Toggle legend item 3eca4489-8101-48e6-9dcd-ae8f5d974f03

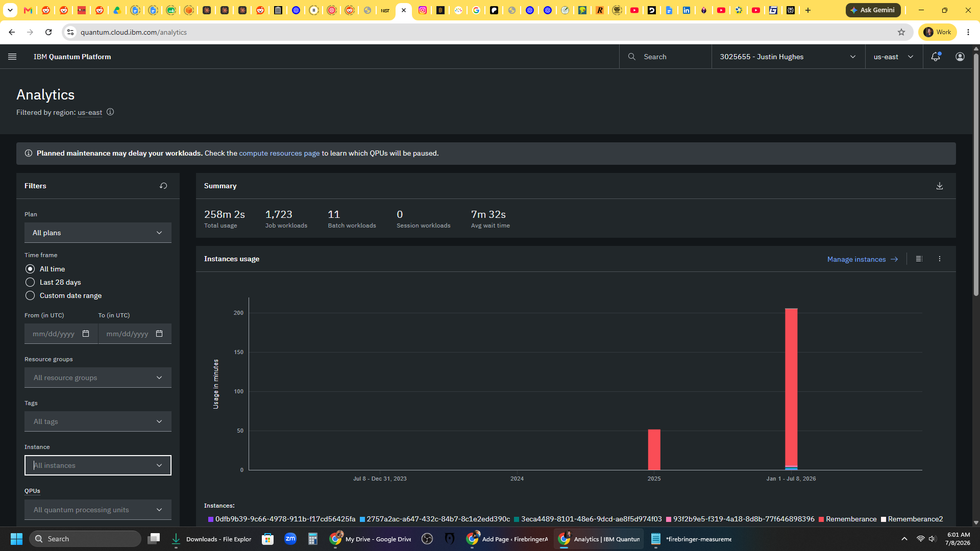(588, 519)
